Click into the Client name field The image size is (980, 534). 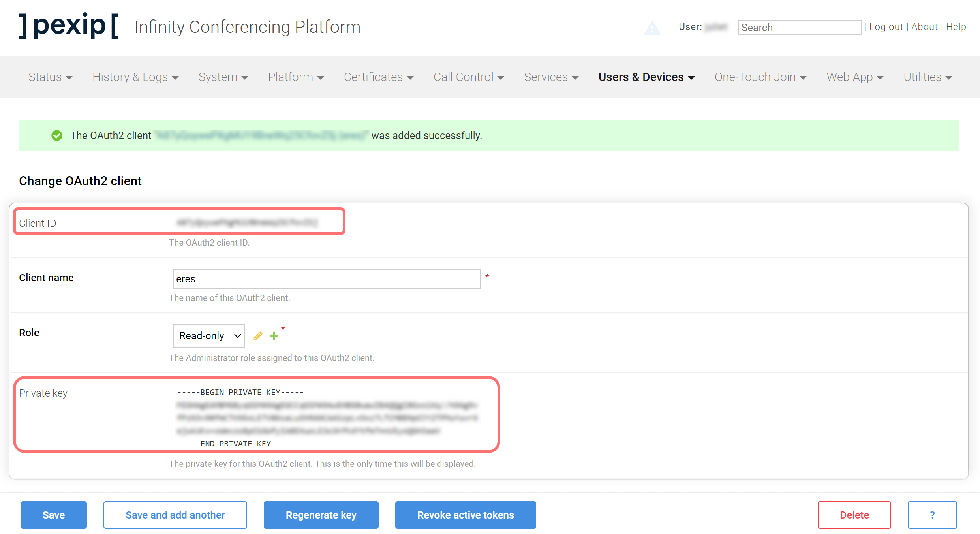click(x=327, y=279)
